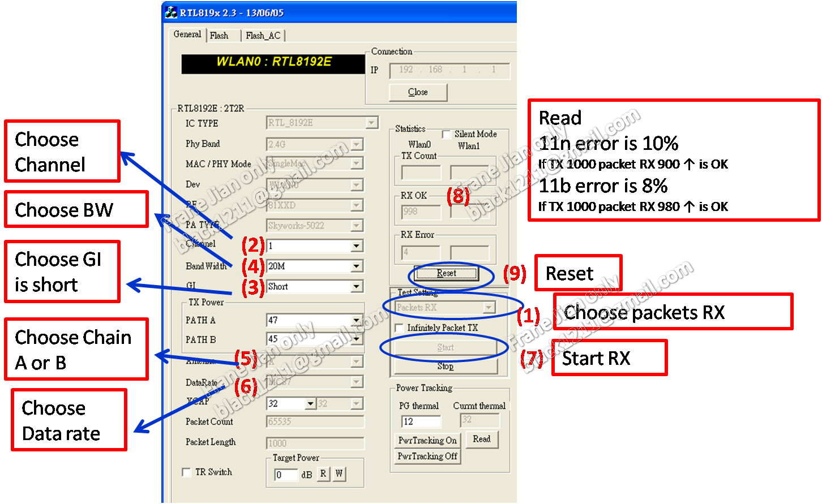Open the PATH B TX power dropdown
This screenshot has height=504, width=822.
(357, 339)
